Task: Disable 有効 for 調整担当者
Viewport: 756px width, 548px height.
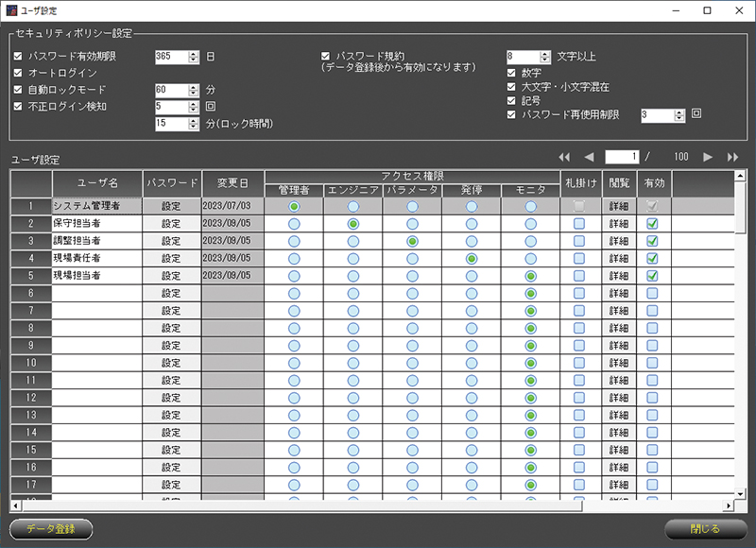Action: pyautogui.click(x=652, y=241)
